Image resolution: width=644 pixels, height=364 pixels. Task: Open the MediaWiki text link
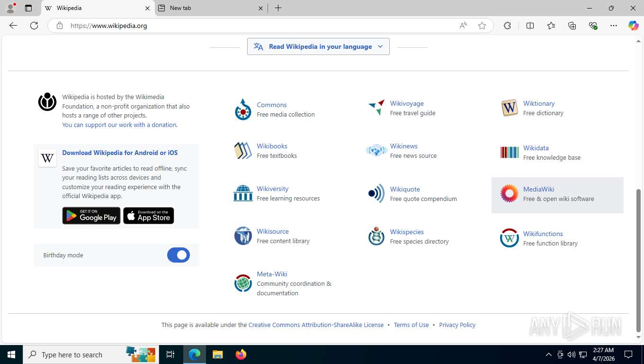[538, 189]
